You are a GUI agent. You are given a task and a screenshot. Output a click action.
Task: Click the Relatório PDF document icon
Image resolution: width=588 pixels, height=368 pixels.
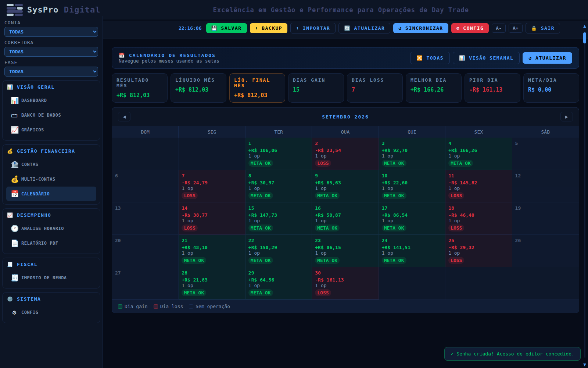click(15, 243)
